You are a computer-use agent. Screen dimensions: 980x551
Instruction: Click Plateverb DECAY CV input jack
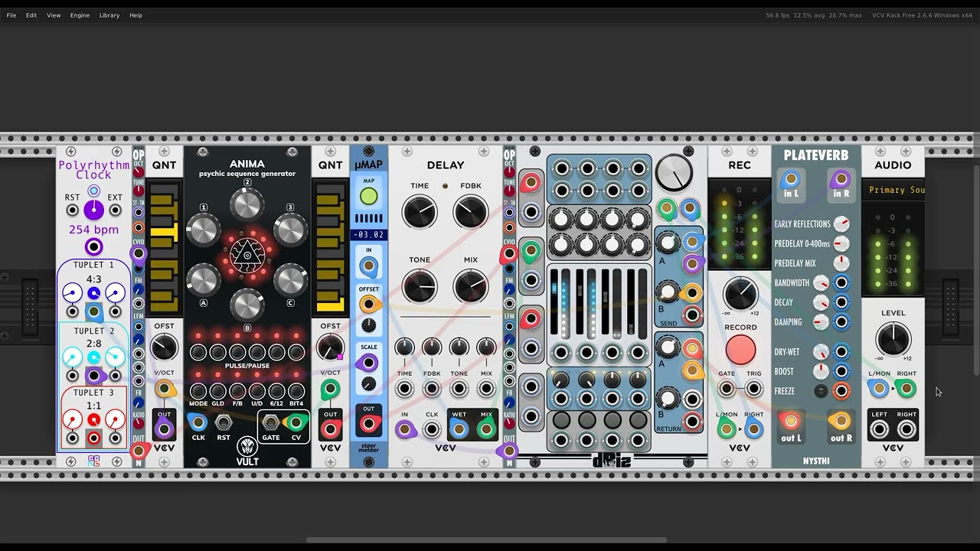841,303
